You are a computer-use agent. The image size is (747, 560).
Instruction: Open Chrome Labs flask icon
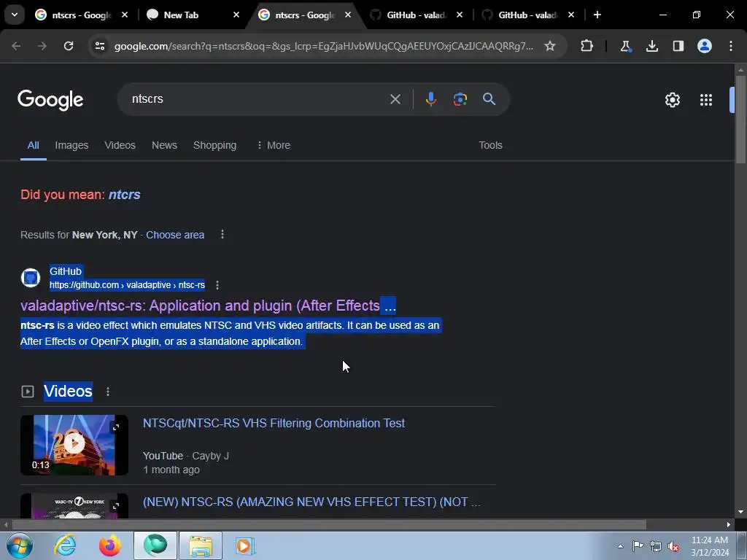coord(625,46)
